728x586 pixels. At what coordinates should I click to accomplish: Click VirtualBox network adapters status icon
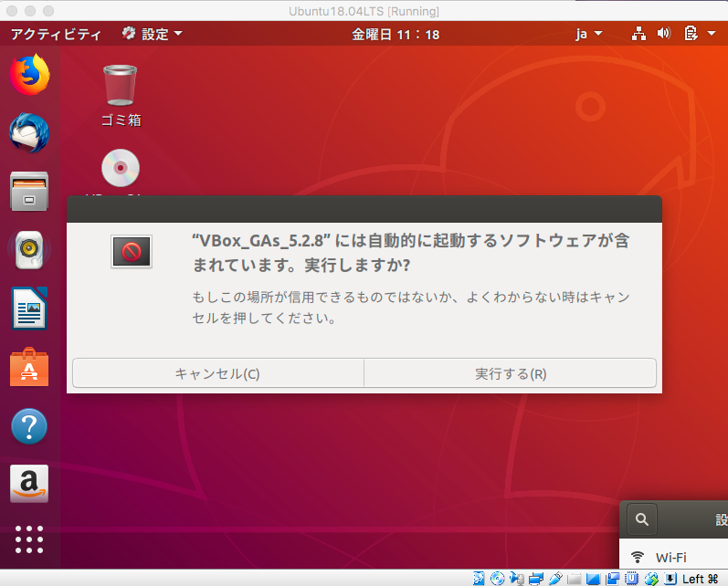coord(536,579)
